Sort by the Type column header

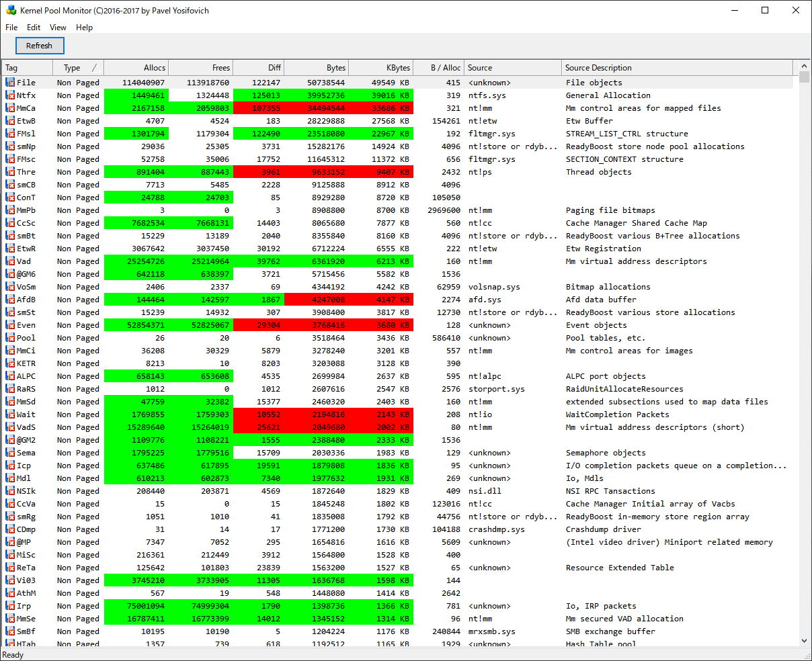79,68
